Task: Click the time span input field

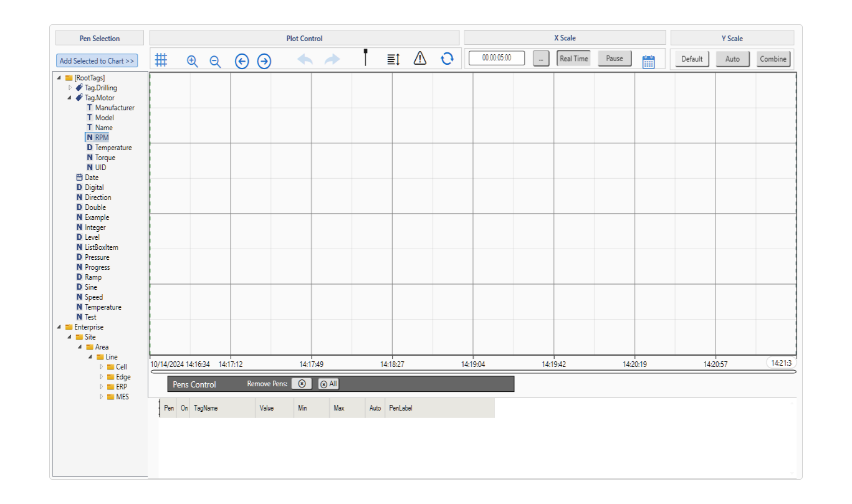Action: pyautogui.click(x=497, y=58)
